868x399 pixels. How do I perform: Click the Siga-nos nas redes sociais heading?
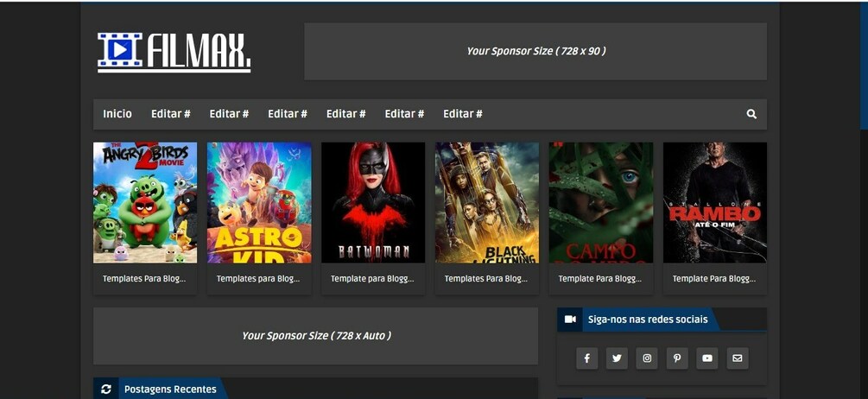[x=648, y=320]
